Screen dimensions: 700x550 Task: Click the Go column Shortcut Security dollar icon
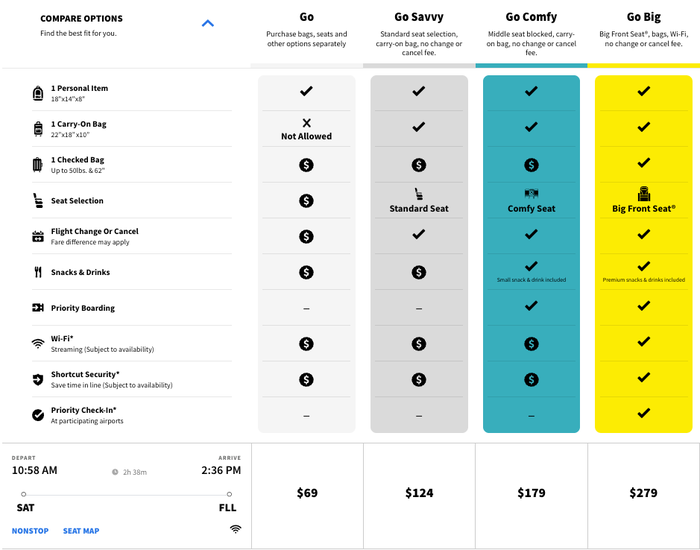point(306,379)
